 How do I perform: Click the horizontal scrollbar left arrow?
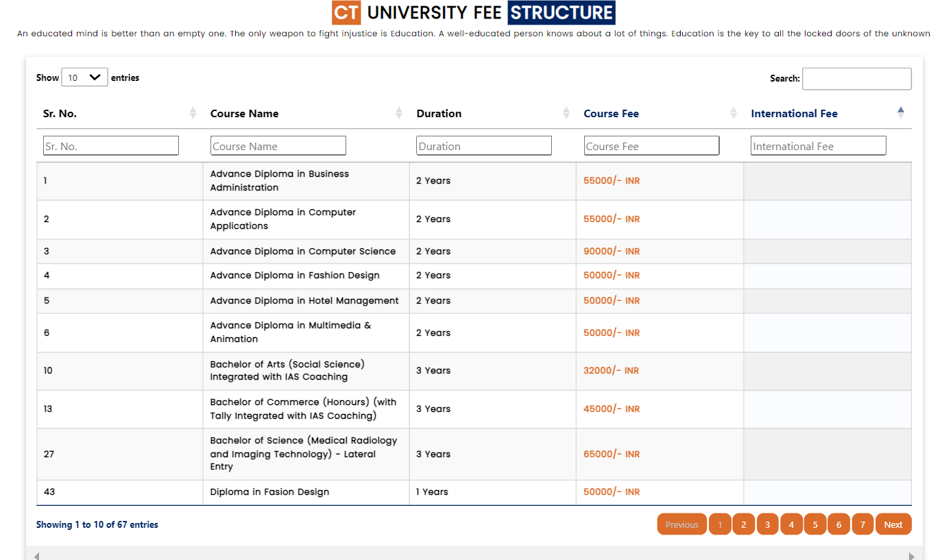[x=36, y=555]
